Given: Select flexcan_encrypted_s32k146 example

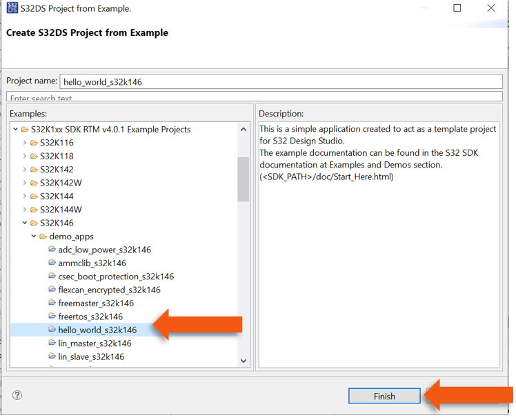Looking at the screenshot, I should click(x=109, y=290).
